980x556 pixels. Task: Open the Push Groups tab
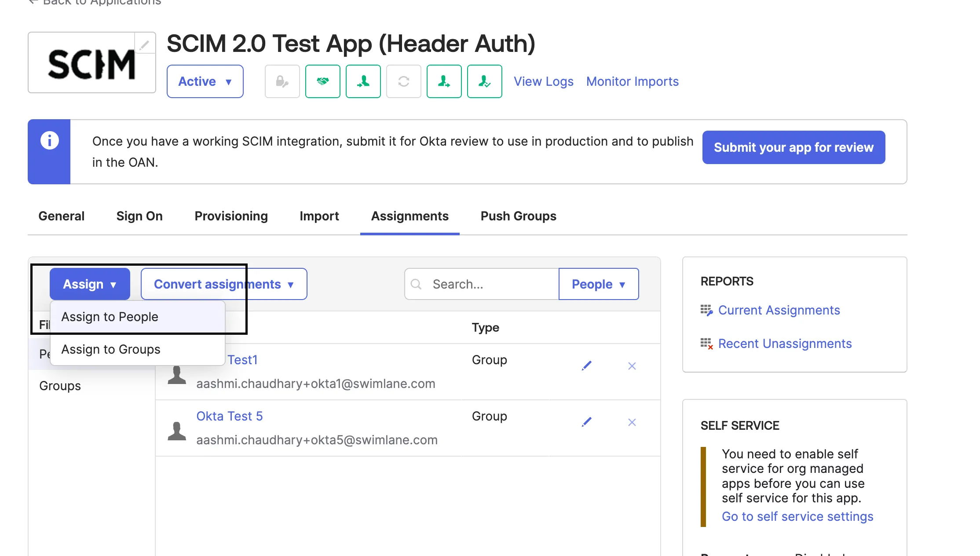pos(519,216)
